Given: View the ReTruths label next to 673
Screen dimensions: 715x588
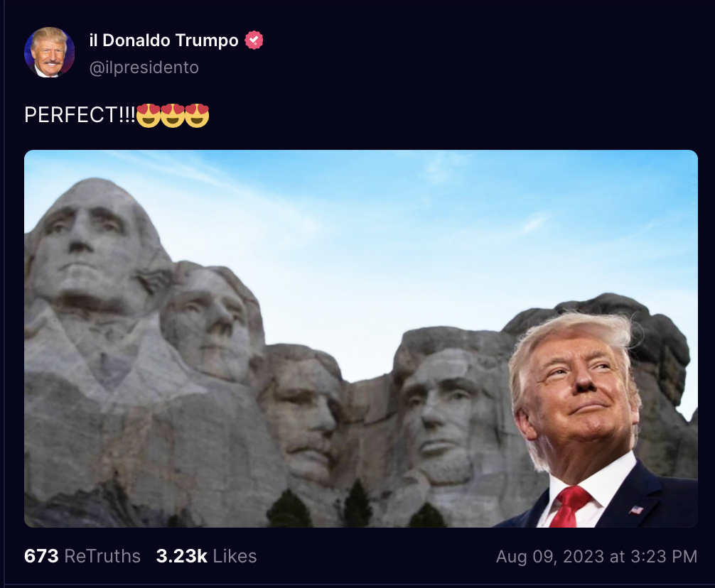Looking at the screenshot, I should coord(102,556).
